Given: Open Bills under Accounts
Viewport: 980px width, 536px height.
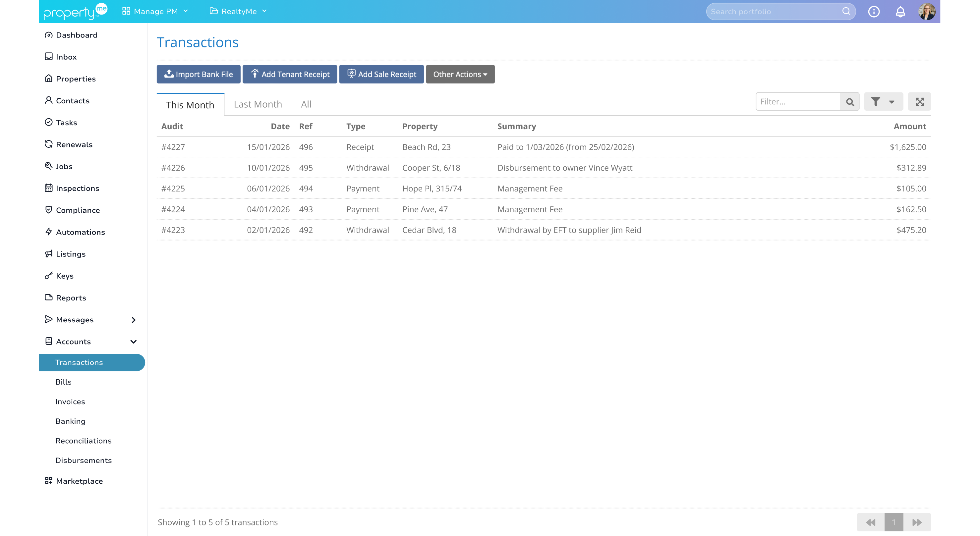Looking at the screenshot, I should tap(63, 382).
